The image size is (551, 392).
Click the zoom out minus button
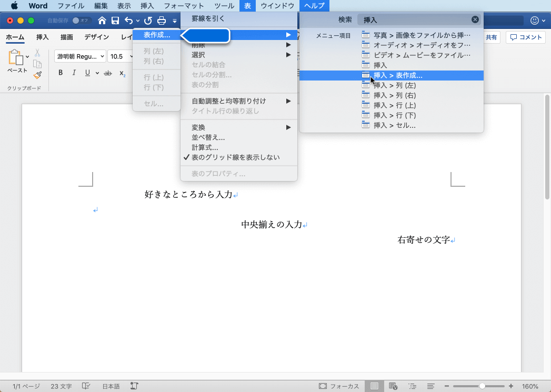coord(447,386)
